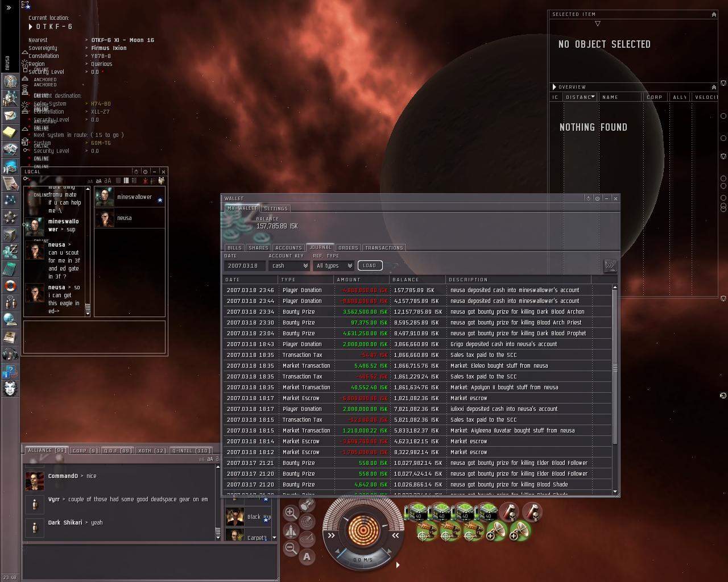
Task: Click the rightmost red skull charge module
Action: click(x=532, y=513)
